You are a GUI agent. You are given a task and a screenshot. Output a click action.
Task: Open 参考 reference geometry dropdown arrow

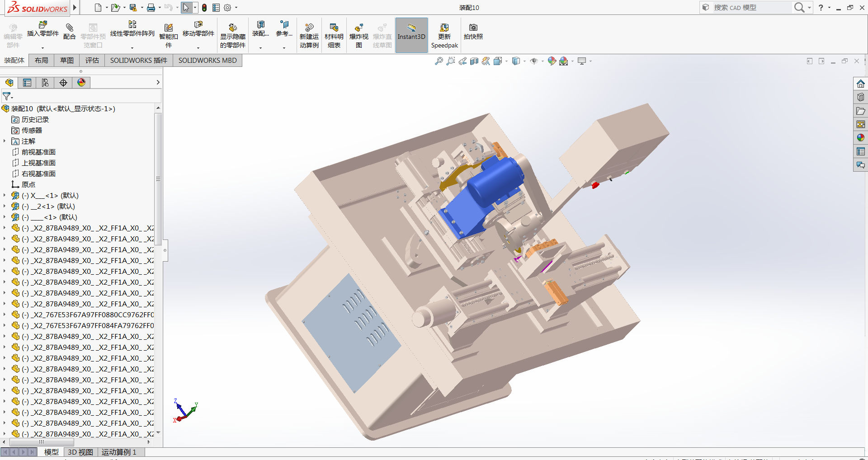click(284, 48)
